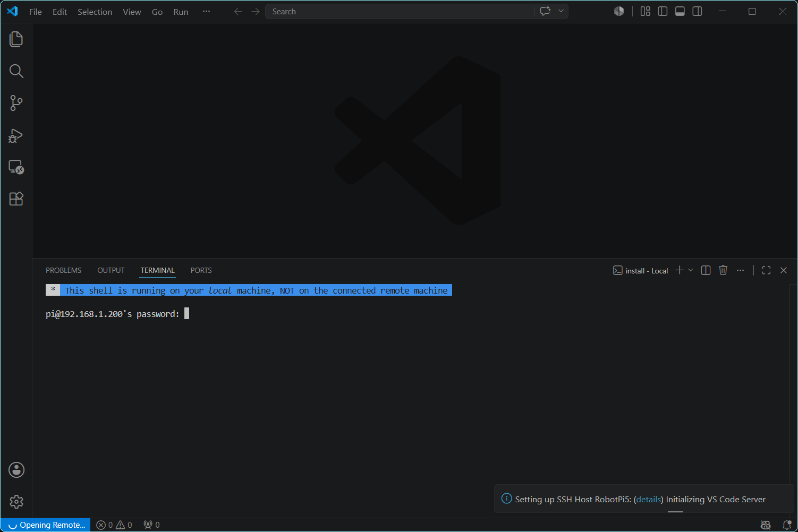The height and width of the screenshot is (532, 798).
Task: Select the 'install - Local' terminal
Action: pyautogui.click(x=640, y=271)
